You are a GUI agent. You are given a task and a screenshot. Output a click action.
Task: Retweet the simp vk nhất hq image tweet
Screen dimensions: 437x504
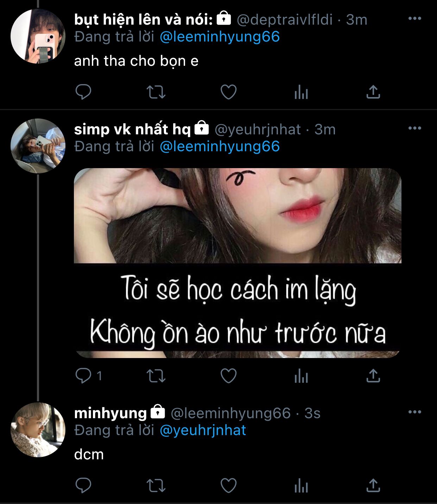(156, 376)
